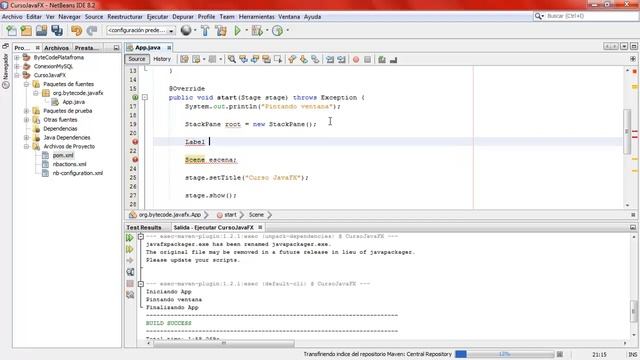Select the Dependencias node
Screen dimensions: 640x360
pos(60,129)
